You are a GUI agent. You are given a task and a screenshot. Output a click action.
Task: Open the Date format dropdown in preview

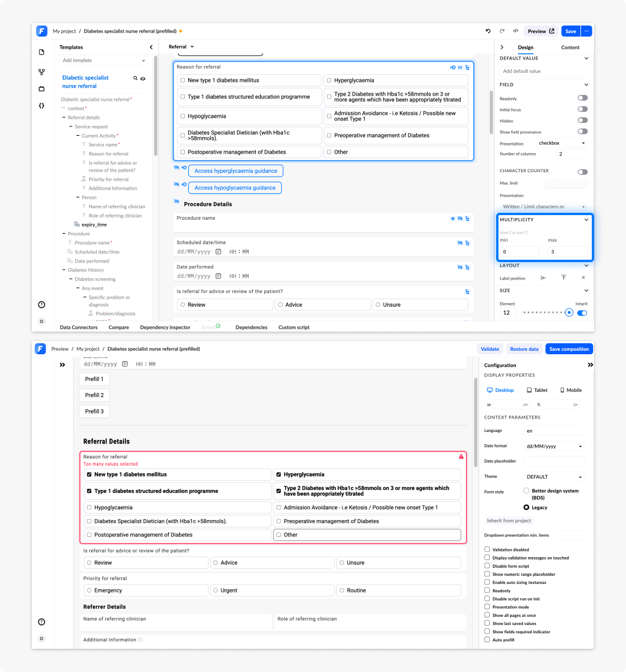coord(554,446)
